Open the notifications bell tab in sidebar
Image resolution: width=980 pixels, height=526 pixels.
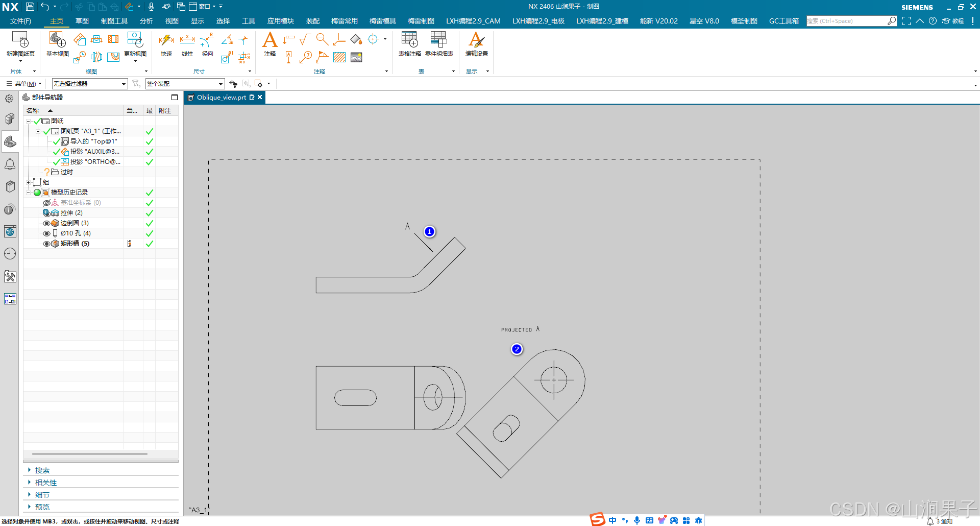(x=10, y=164)
